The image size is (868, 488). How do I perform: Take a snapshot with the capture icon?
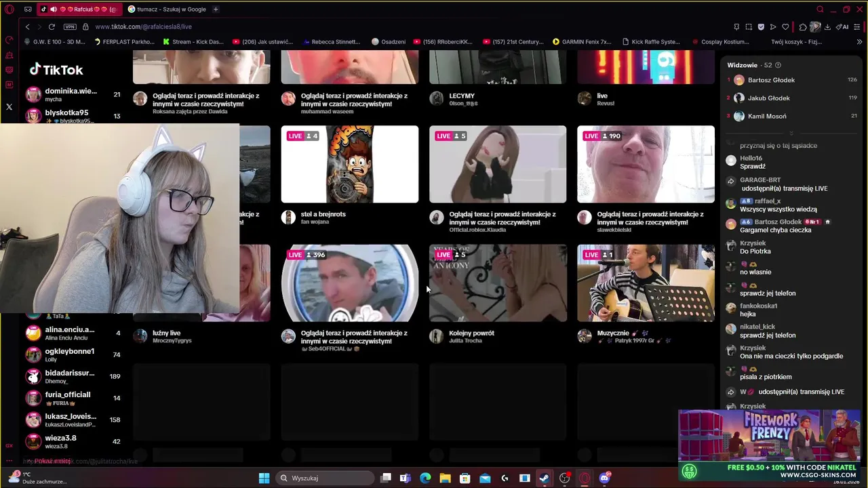pyautogui.click(x=749, y=26)
